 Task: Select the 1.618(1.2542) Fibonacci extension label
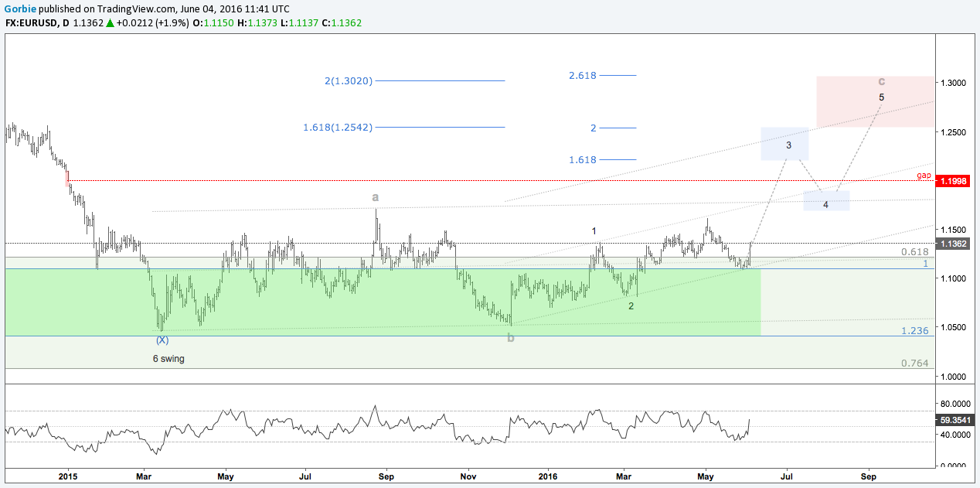338,127
